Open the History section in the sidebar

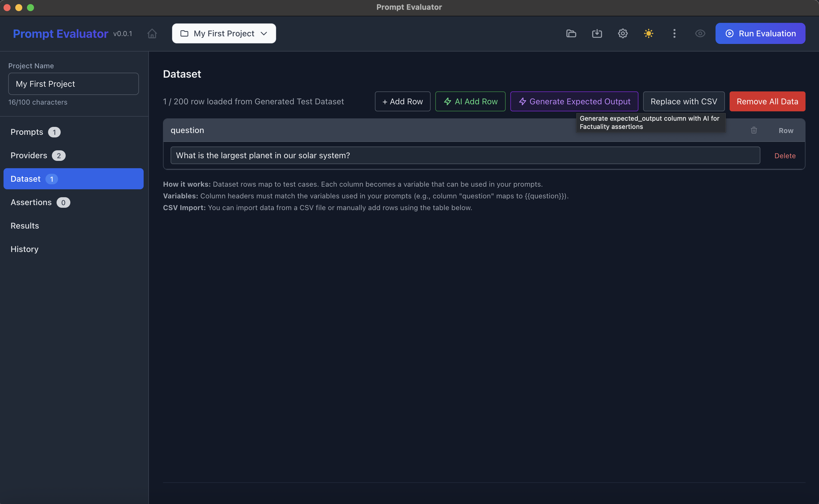coord(24,249)
